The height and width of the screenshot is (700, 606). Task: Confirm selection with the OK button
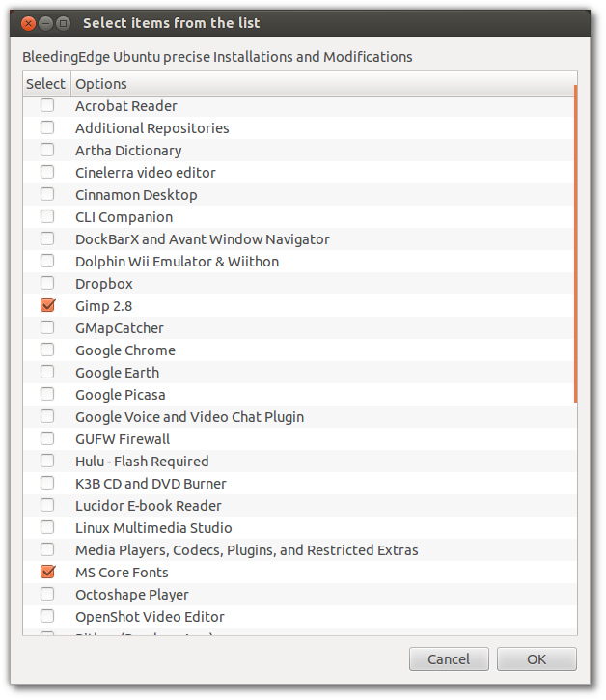click(537, 658)
